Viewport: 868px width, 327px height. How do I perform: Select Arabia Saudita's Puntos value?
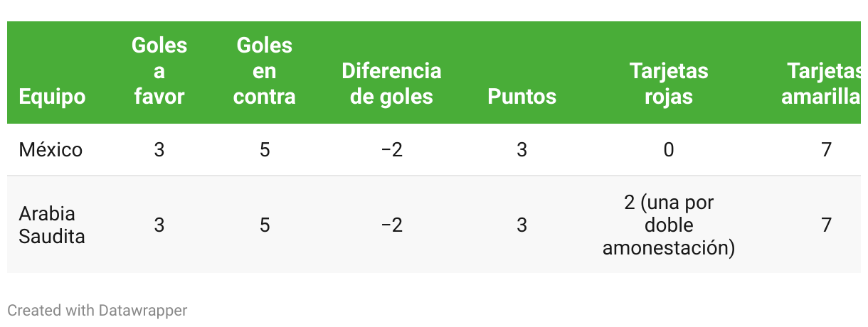522,225
